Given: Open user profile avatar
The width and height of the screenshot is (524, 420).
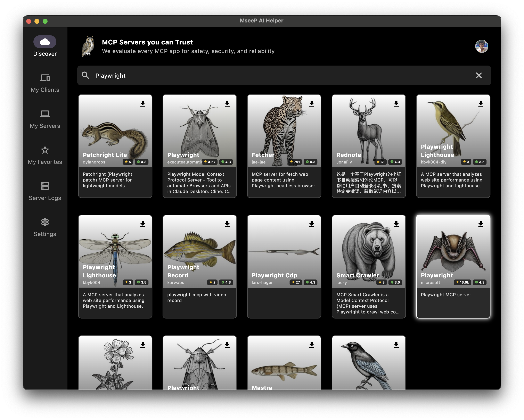Looking at the screenshot, I should (482, 46).
